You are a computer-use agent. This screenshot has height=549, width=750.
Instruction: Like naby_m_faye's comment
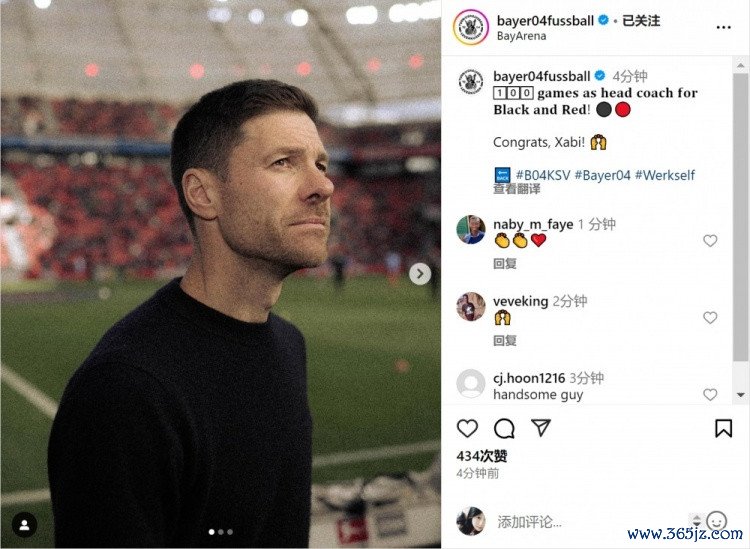[710, 241]
